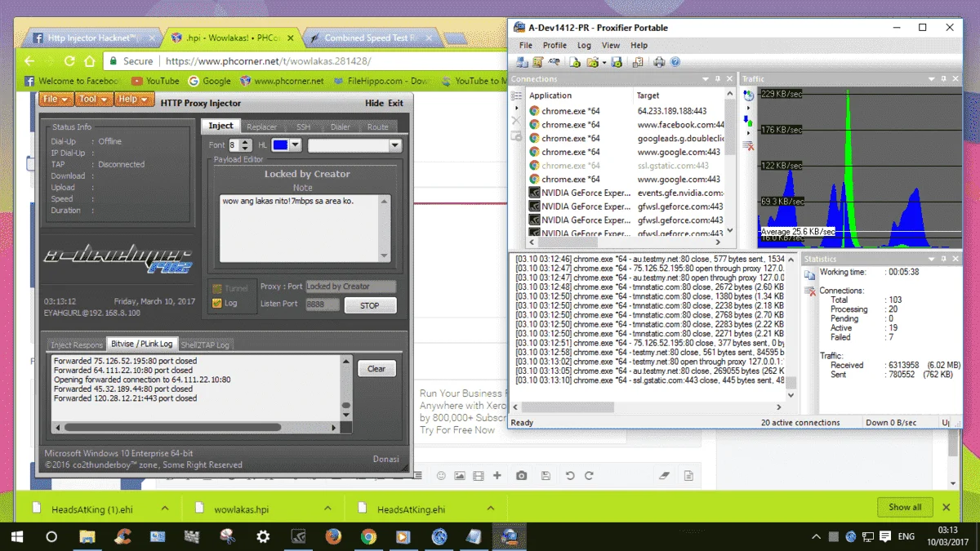The height and width of the screenshot is (551, 980).
Task: Open dropdown arrow beside Proxifier open-profile icon
Action: tap(604, 63)
